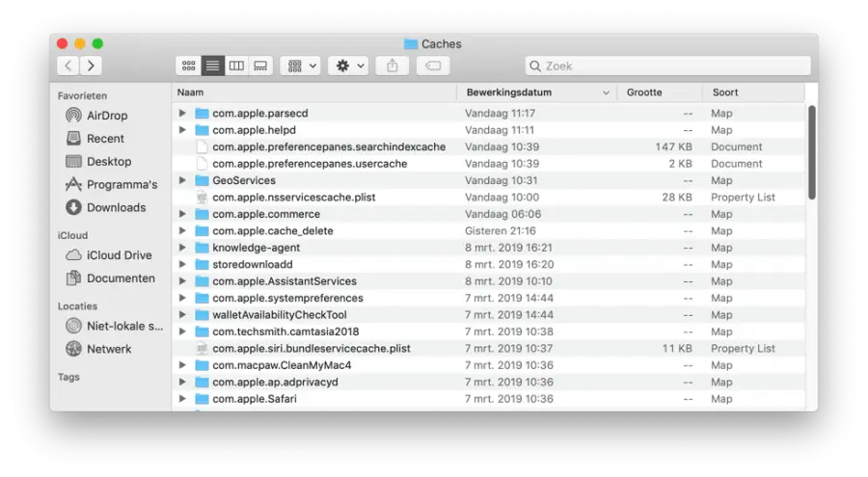Expand the com.apple.AssistantServices folder
This screenshot has height=477, width=868.
182,281
